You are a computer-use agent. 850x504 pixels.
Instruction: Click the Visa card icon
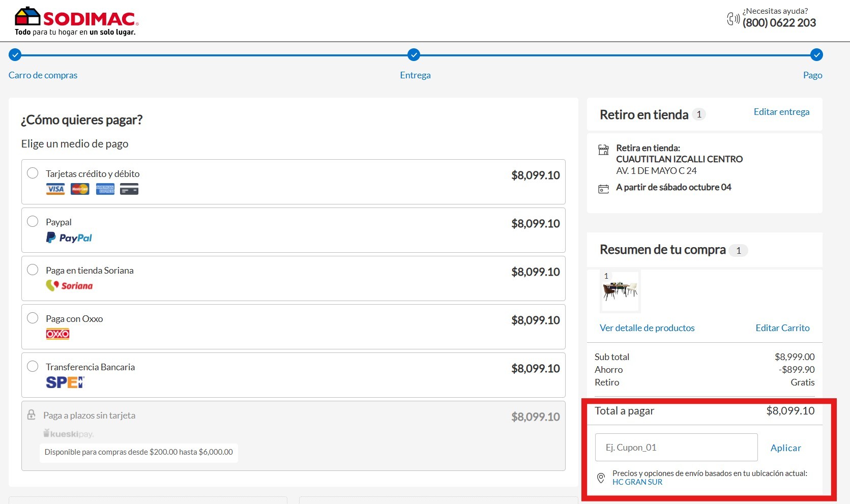click(55, 189)
